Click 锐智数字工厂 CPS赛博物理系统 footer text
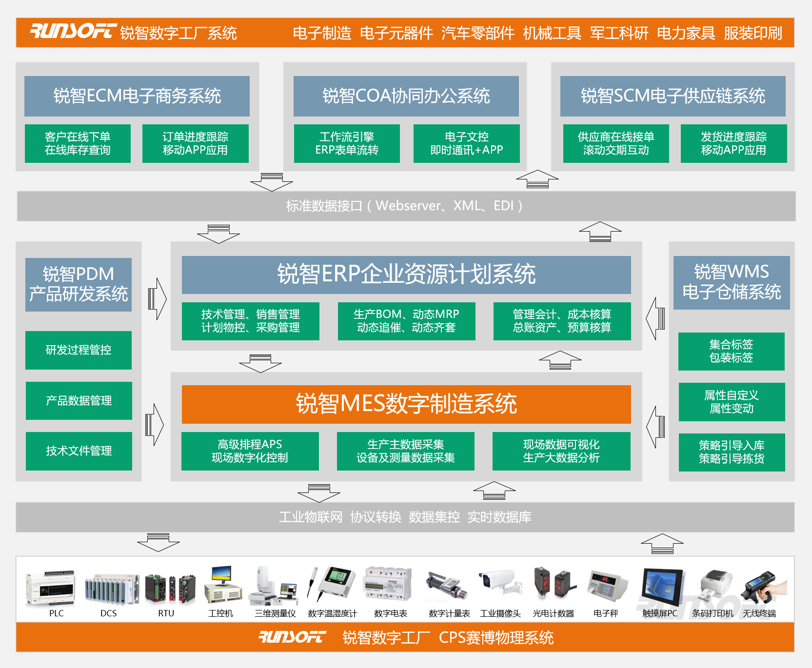 click(448, 637)
